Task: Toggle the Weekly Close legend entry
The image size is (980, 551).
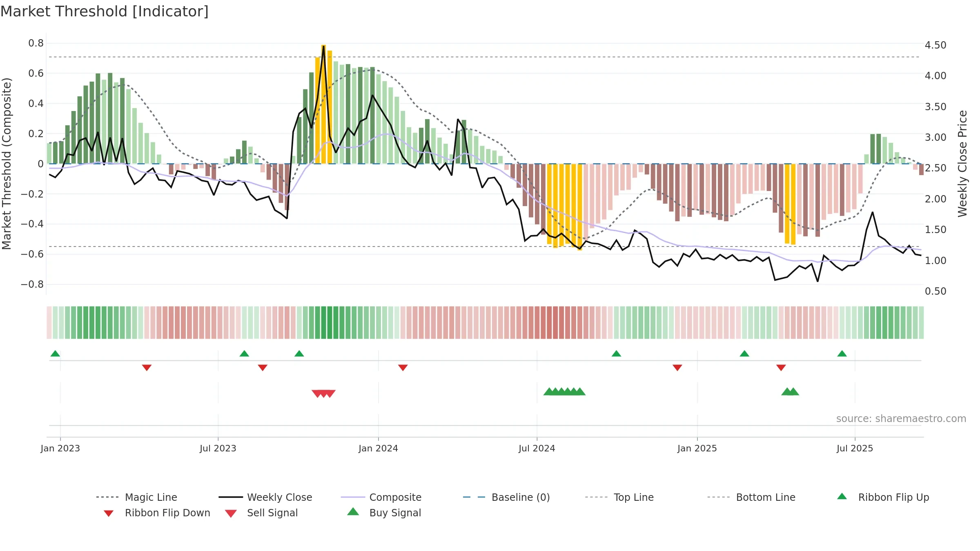Action: 265,497
